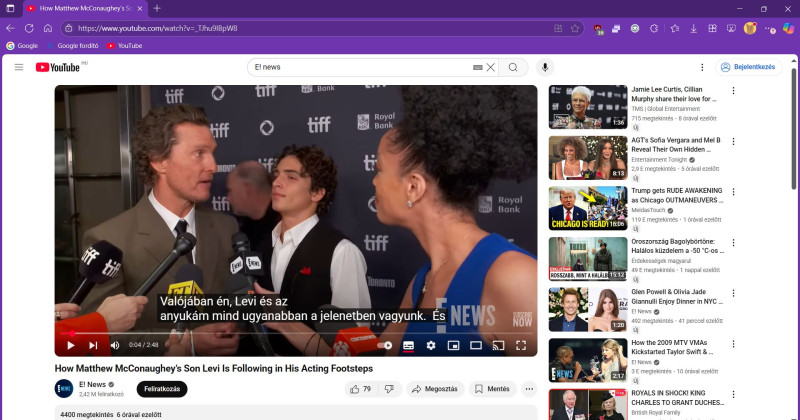This screenshot has width=800, height=420.
Task: Switch to miniplayer mode
Action: click(x=453, y=345)
